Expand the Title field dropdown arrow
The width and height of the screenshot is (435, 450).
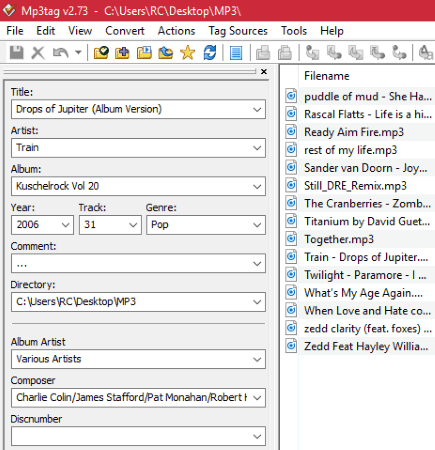pos(257,109)
